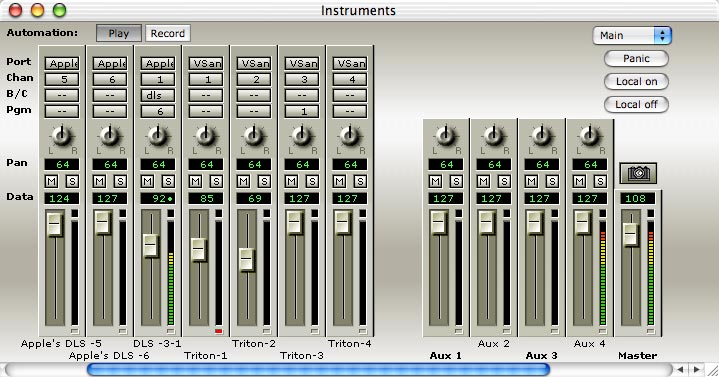Image resolution: width=719 pixels, height=377 pixels.
Task: Click the pan knob on Triton-2 strip
Action: tap(253, 135)
